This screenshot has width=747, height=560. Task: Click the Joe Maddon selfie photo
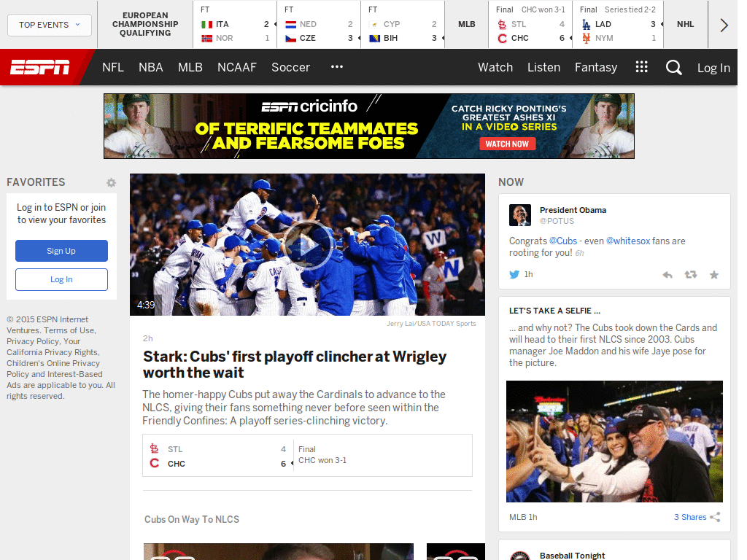(614, 441)
